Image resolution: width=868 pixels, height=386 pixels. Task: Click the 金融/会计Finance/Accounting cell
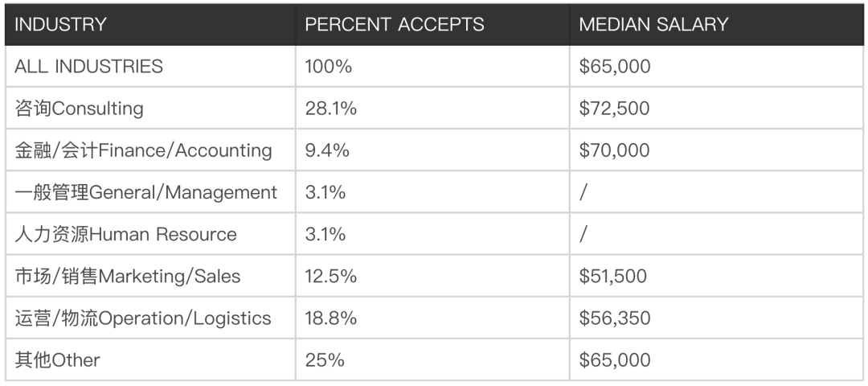coord(143,150)
